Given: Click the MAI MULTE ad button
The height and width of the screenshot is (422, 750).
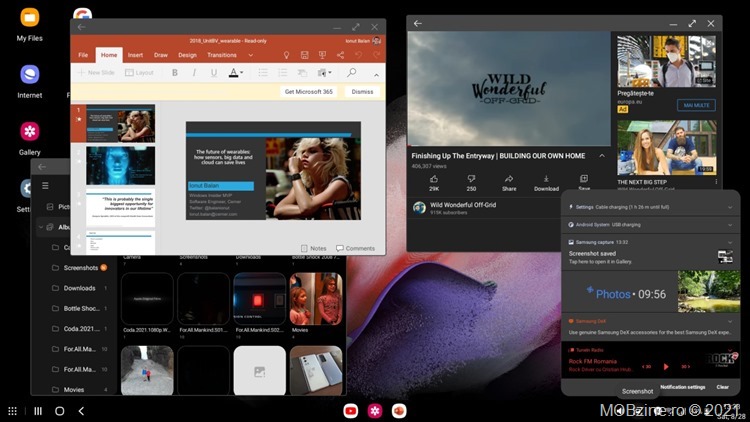Looking at the screenshot, I should point(696,105).
